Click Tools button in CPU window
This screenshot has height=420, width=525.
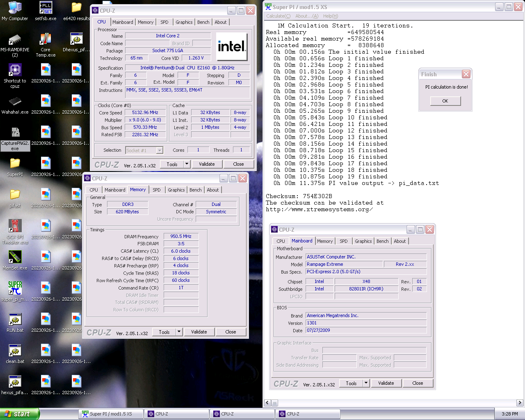click(x=172, y=164)
